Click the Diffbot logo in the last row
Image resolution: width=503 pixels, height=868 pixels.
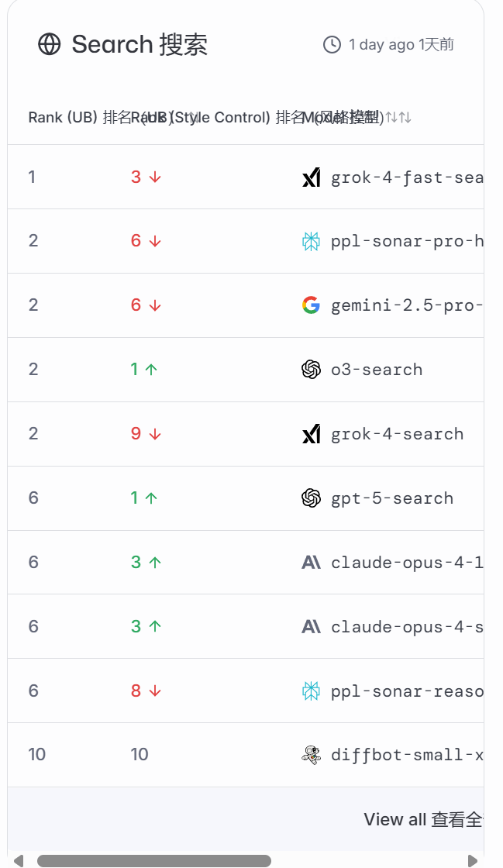pyautogui.click(x=311, y=755)
